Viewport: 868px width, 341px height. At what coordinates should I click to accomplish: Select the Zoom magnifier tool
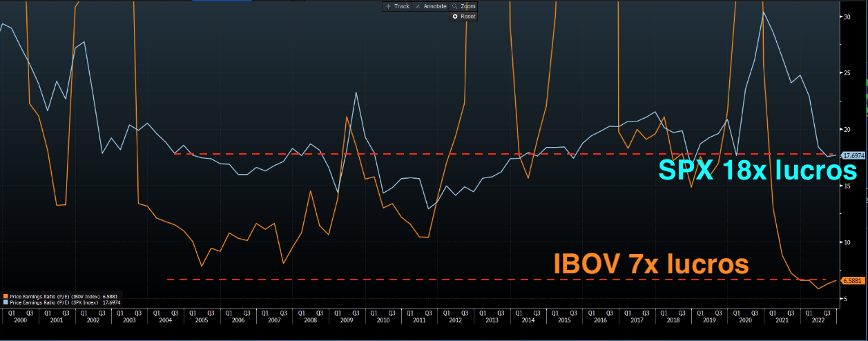point(464,6)
